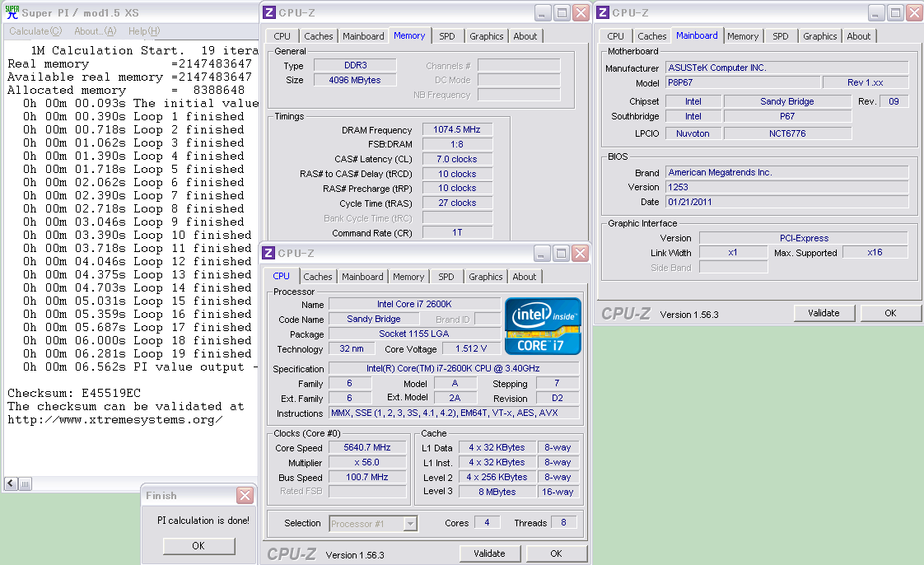The height and width of the screenshot is (565, 924).
Task: Switch to Mainboard tab in the CPU window
Action: (362, 276)
